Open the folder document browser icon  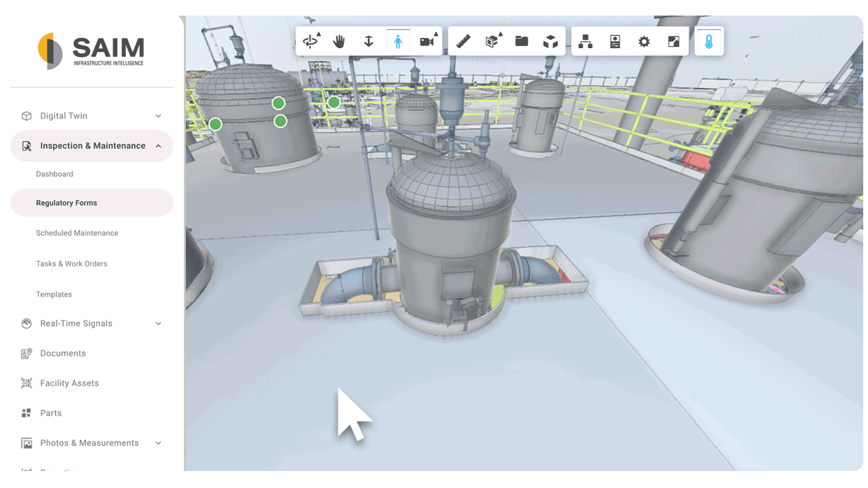point(521,41)
